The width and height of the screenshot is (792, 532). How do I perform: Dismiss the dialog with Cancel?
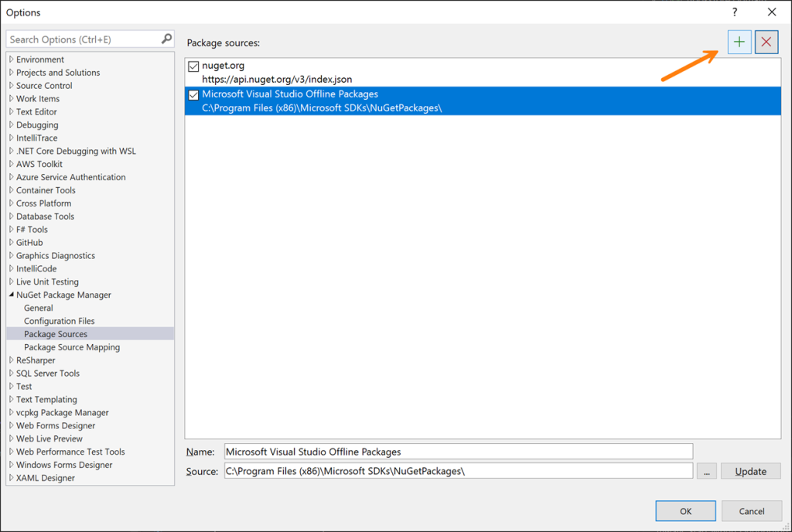tap(751, 510)
